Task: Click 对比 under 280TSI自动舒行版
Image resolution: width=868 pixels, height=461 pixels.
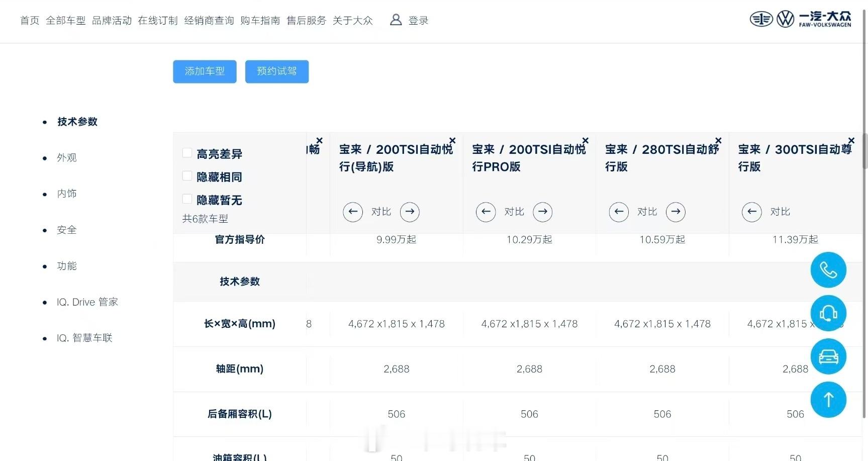Action: click(647, 212)
